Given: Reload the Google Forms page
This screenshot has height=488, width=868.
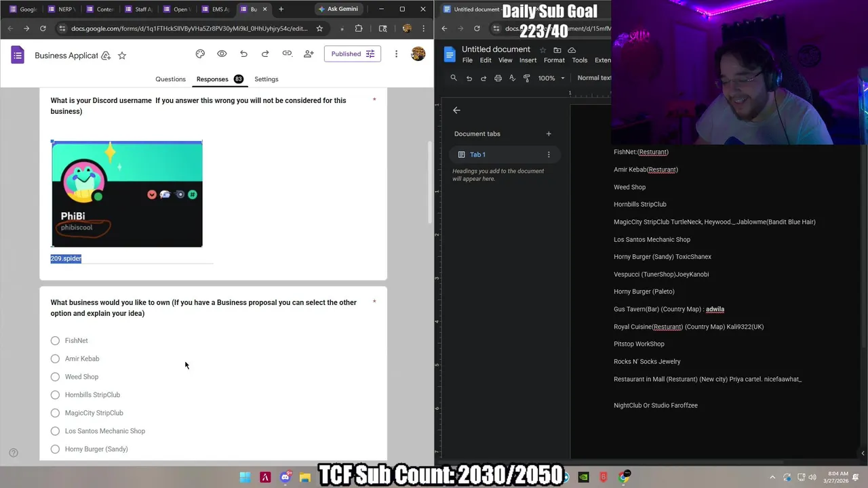Looking at the screenshot, I should click(x=43, y=28).
